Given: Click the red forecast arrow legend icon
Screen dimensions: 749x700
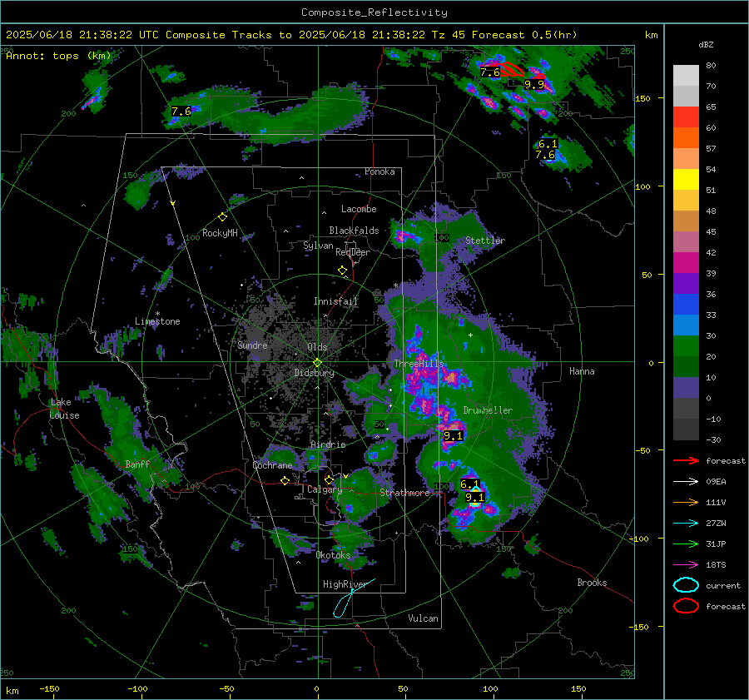Looking at the screenshot, I should [x=686, y=460].
